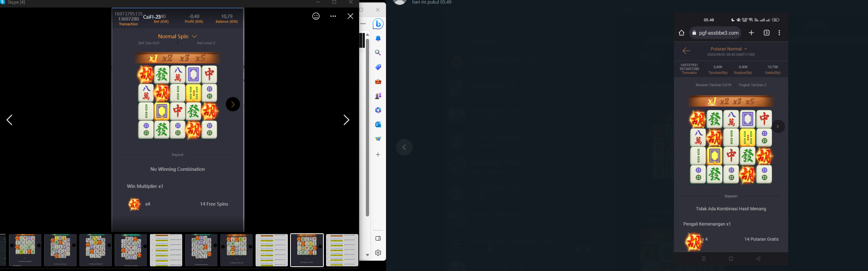
Task: Open the Edge three-dot menu beside the Bing icon
Action: pyautogui.click(x=363, y=24)
